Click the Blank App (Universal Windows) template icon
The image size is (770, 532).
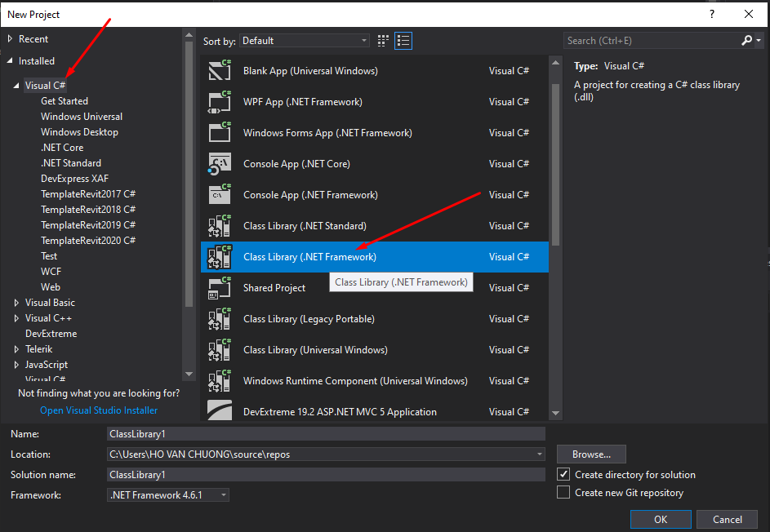coord(220,71)
